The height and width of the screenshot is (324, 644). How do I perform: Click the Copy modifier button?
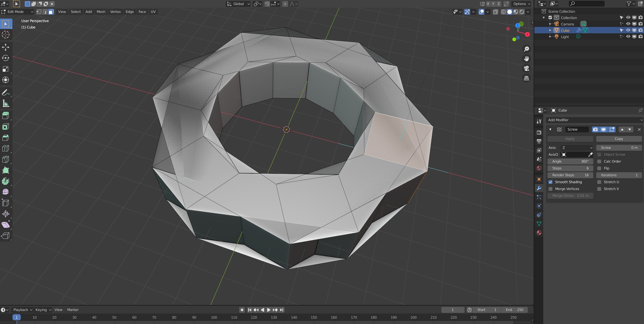coord(619,139)
